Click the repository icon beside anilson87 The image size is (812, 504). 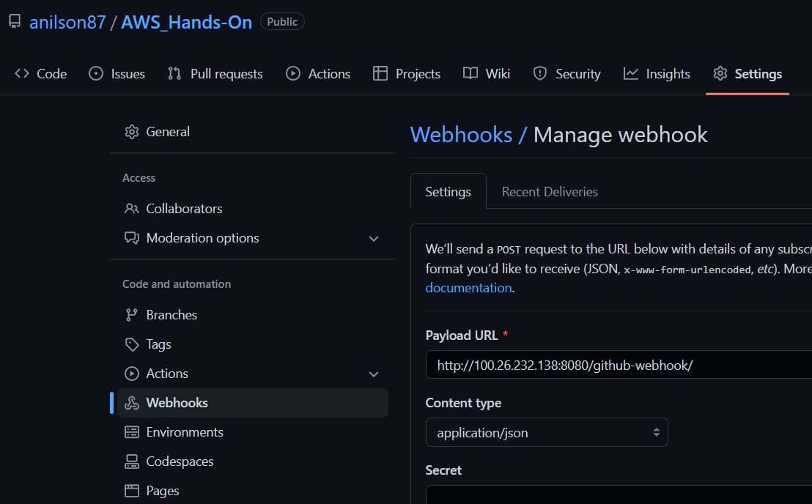coord(15,22)
